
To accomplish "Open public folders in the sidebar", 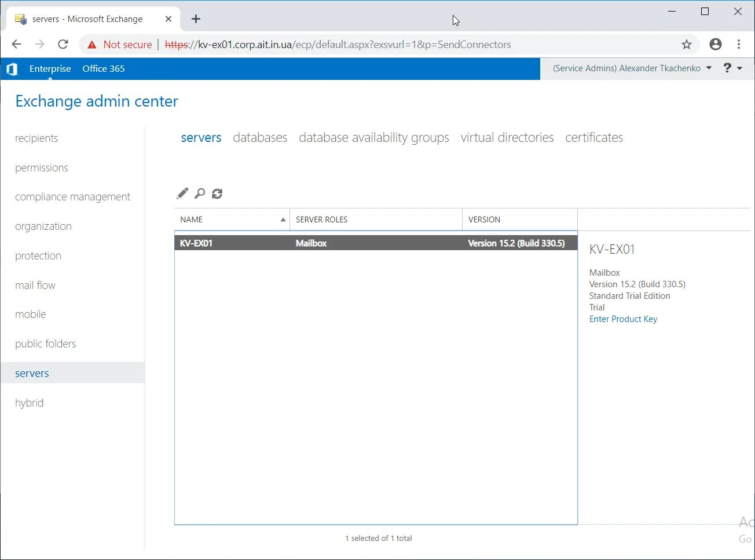I will [46, 344].
